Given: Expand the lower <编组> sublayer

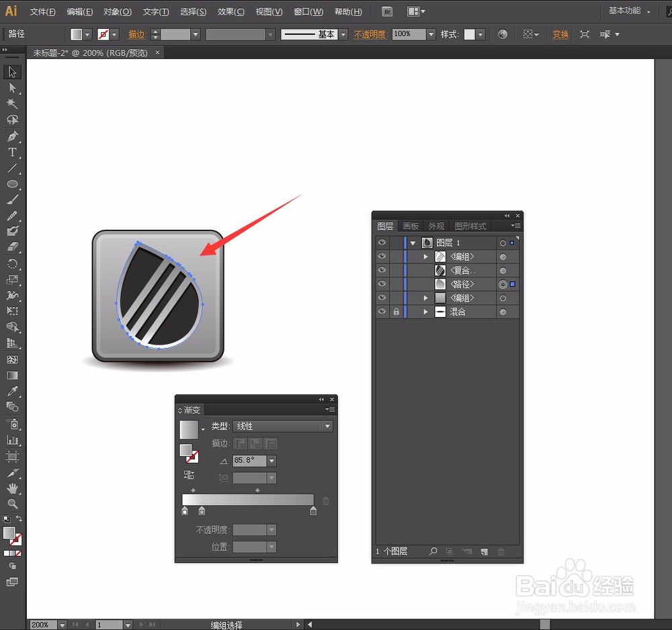Looking at the screenshot, I should coord(425,298).
